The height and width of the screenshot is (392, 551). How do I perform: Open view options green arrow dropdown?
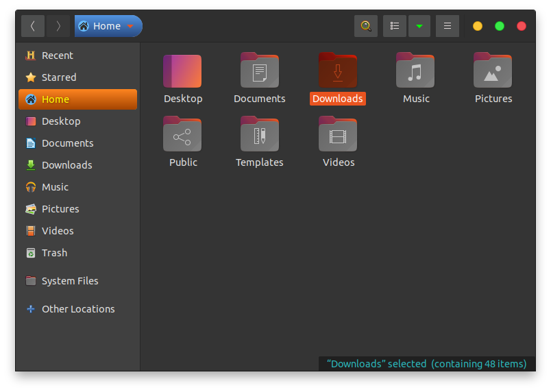(419, 26)
